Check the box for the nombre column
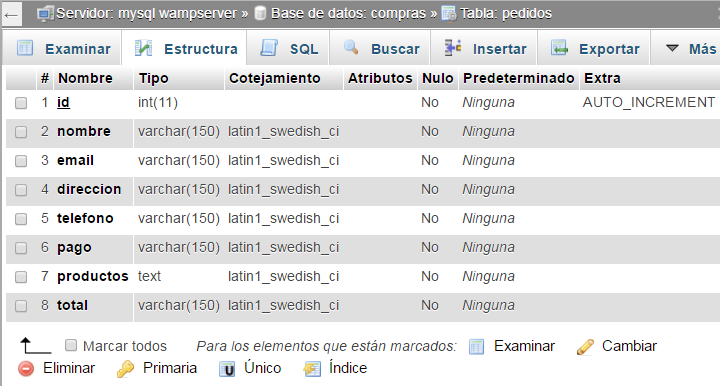 pyautogui.click(x=21, y=132)
